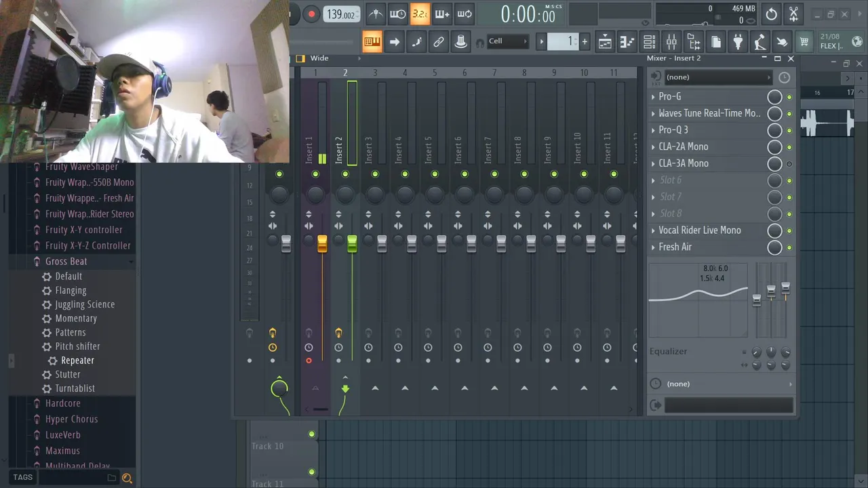Image resolution: width=868 pixels, height=488 pixels.
Task: Select the Gross Beat Repeater preset
Action: coord(77,361)
